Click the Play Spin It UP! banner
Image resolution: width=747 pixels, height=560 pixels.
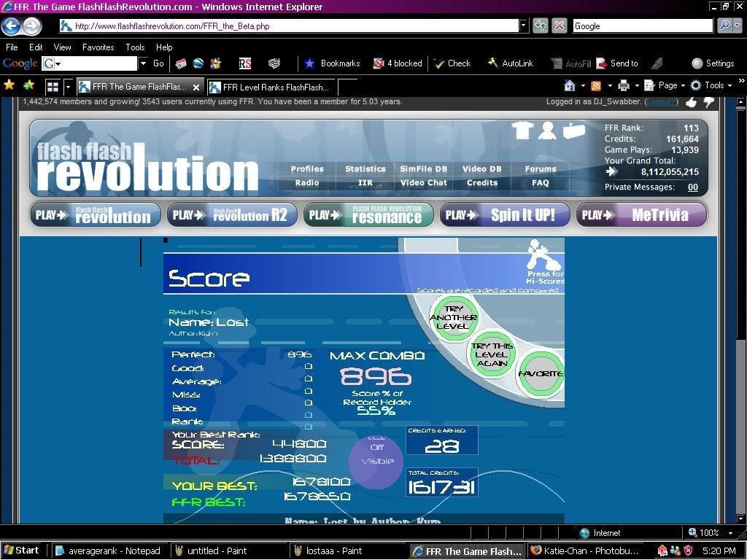click(x=504, y=215)
